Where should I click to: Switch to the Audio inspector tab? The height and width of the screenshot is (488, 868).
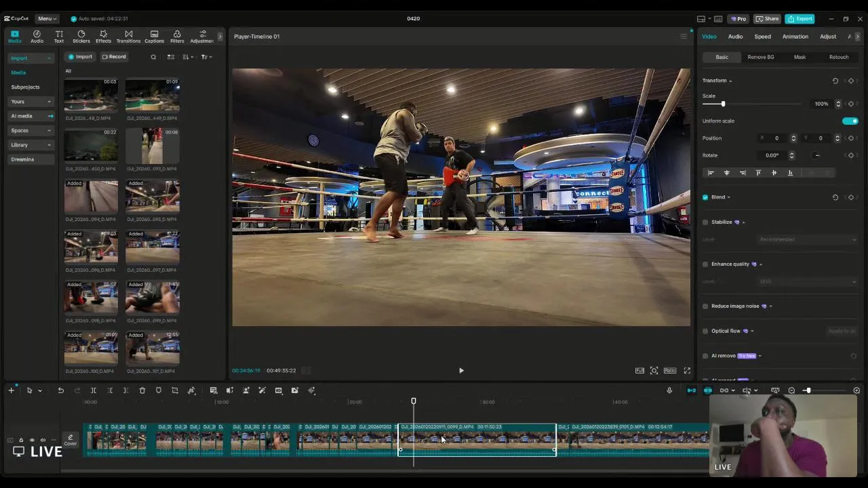pyautogui.click(x=735, y=37)
